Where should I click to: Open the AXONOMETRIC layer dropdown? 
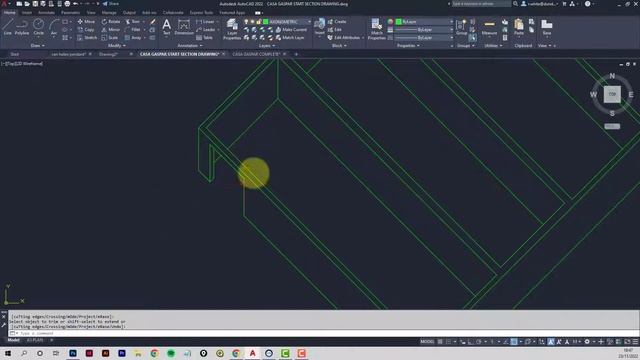pyautogui.click(x=310, y=22)
